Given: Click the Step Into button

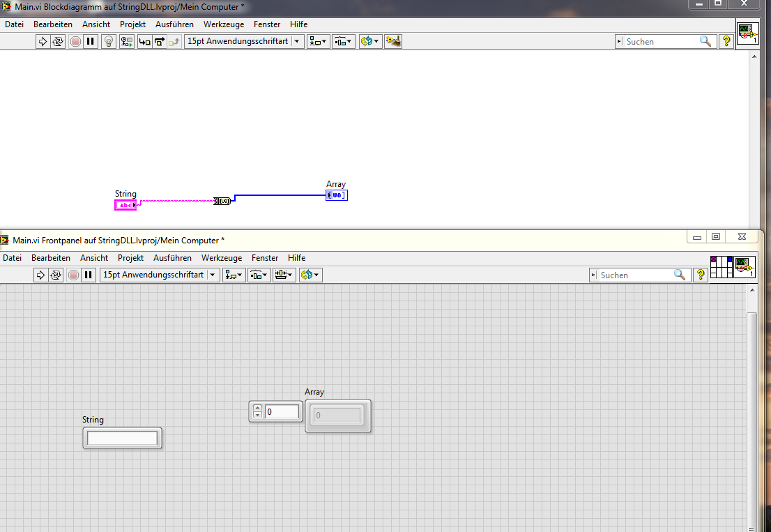Looking at the screenshot, I should [x=144, y=41].
